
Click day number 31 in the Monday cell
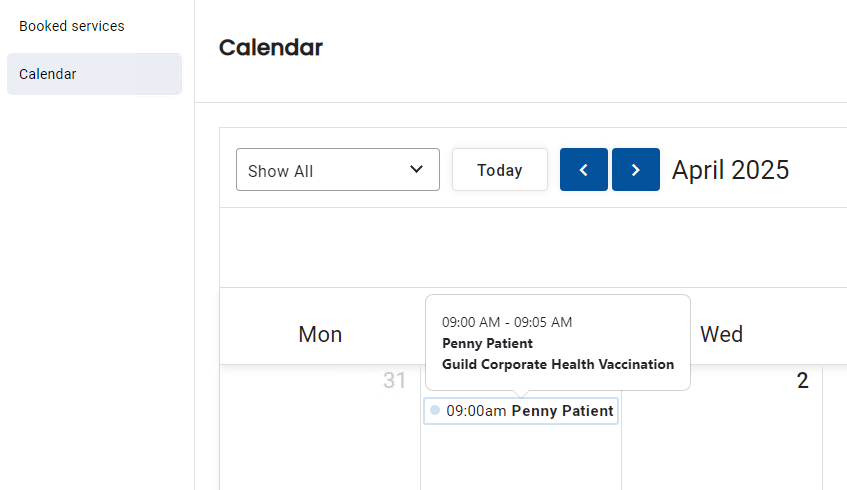click(394, 380)
